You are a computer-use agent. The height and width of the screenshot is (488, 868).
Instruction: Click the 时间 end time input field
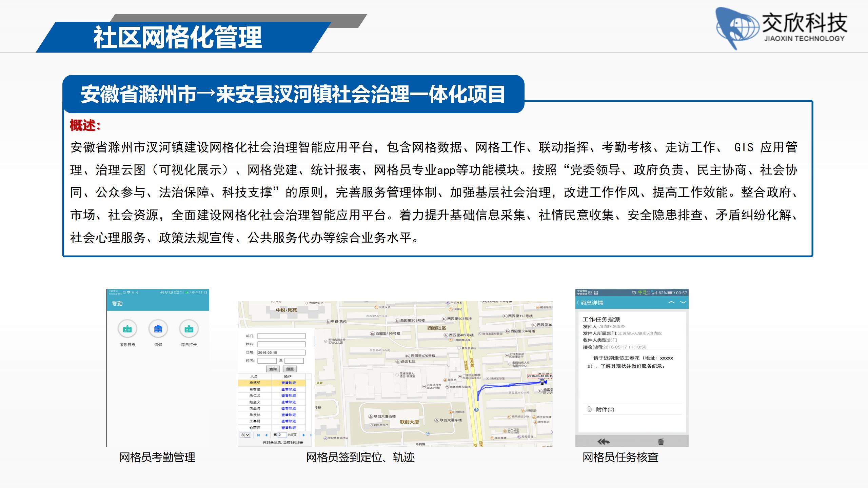point(294,361)
